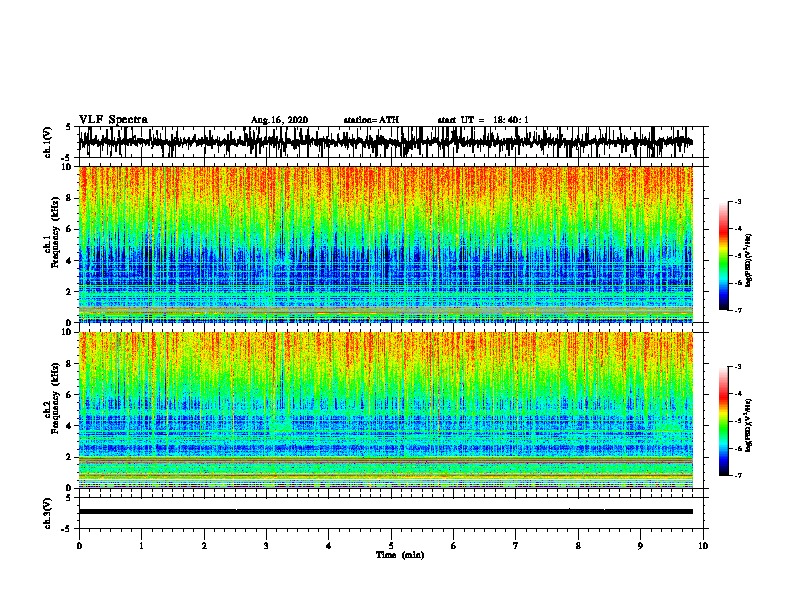The height and width of the screenshot is (612, 792).
Task: Click inside the ch.1 spectrogram panel
Action: [386, 244]
